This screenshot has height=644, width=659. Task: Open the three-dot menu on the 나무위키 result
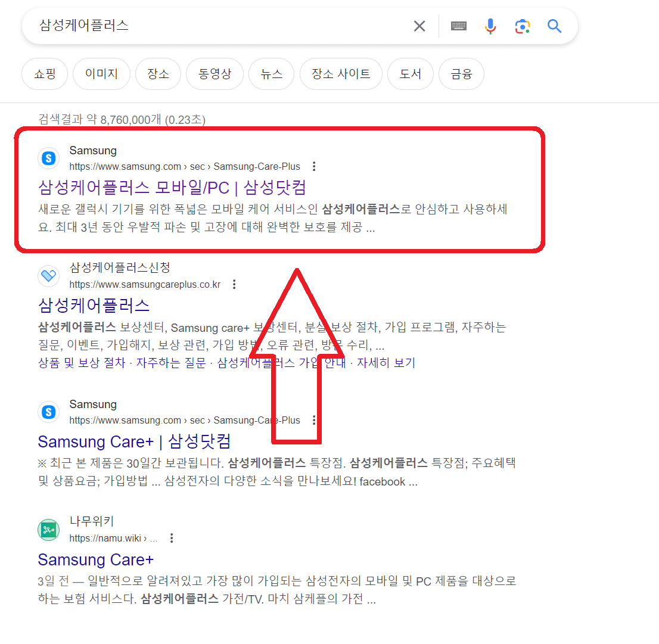click(x=171, y=537)
